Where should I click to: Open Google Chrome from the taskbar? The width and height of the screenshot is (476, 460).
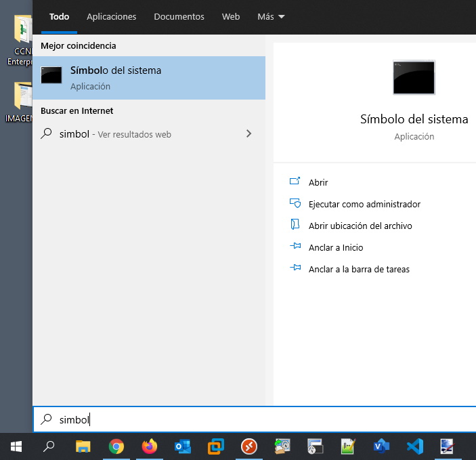[116, 446]
